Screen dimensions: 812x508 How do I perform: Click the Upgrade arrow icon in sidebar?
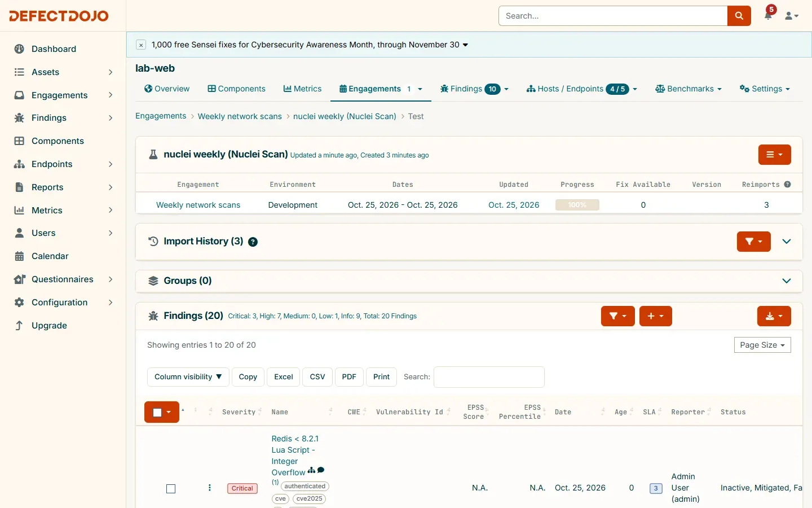(x=19, y=326)
